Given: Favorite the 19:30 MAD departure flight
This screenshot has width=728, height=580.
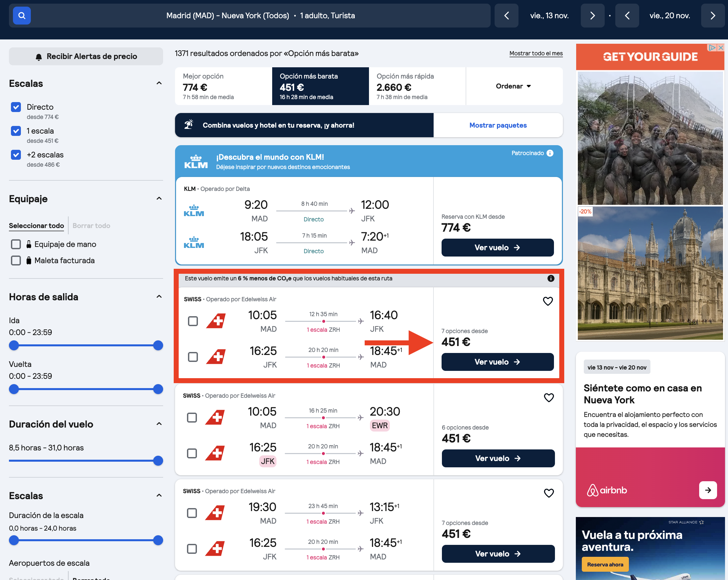Looking at the screenshot, I should [549, 493].
